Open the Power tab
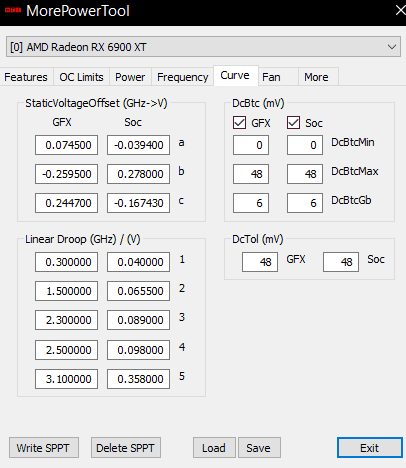This screenshot has width=406, height=468. [130, 77]
